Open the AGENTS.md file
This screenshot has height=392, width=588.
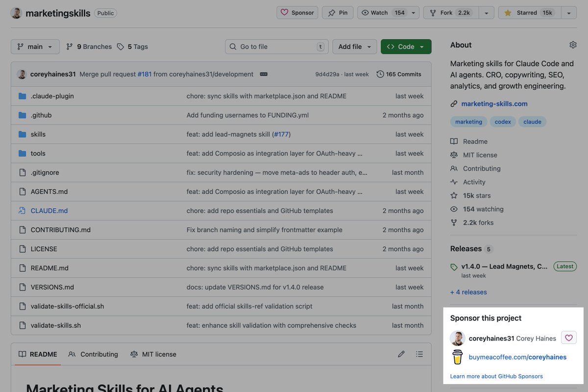49,192
